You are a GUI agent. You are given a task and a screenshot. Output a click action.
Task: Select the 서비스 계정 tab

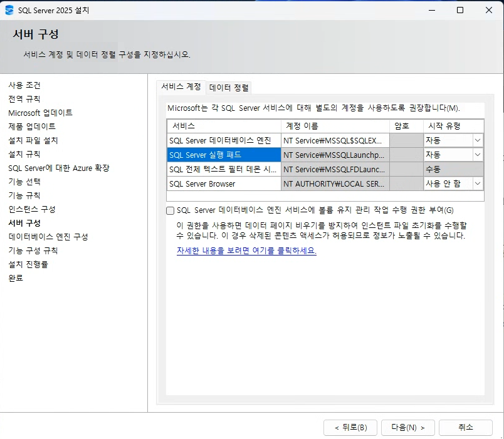(x=181, y=86)
